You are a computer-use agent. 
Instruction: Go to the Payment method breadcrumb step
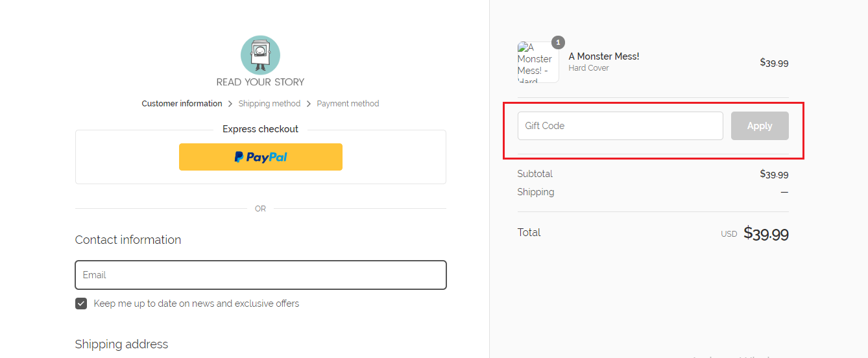tap(348, 104)
